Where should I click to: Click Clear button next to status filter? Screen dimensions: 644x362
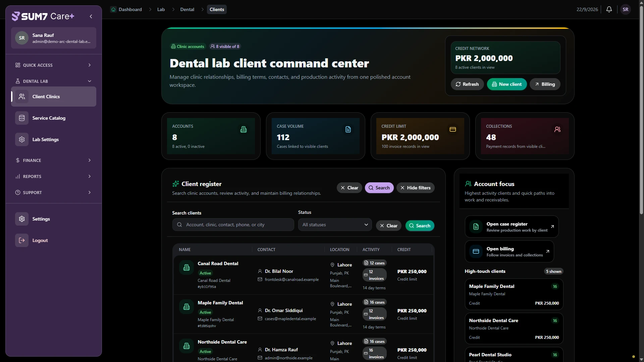tap(388, 226)
